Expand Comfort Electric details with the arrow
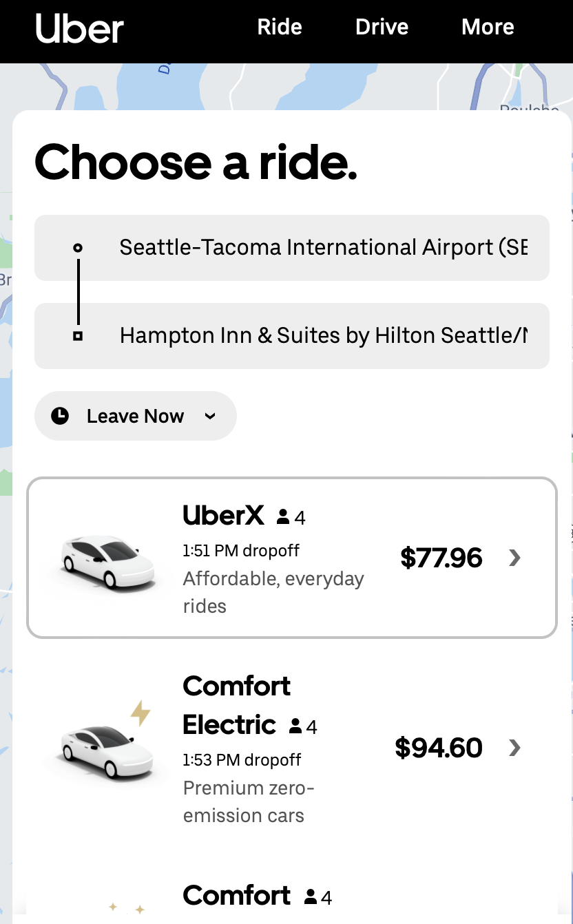This screenshot has height=924, width=573. tap(514, 748)
